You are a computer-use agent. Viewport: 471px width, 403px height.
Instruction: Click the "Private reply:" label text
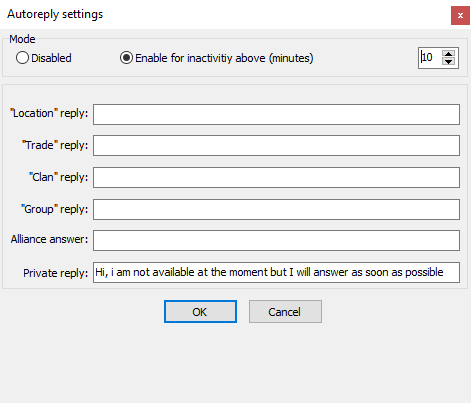point(55,273)
